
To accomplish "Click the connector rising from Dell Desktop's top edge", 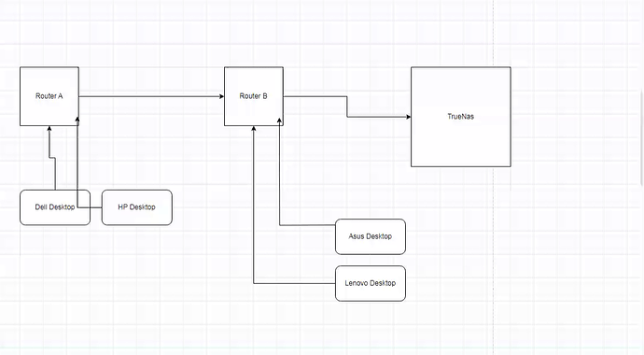I will 55,174.
